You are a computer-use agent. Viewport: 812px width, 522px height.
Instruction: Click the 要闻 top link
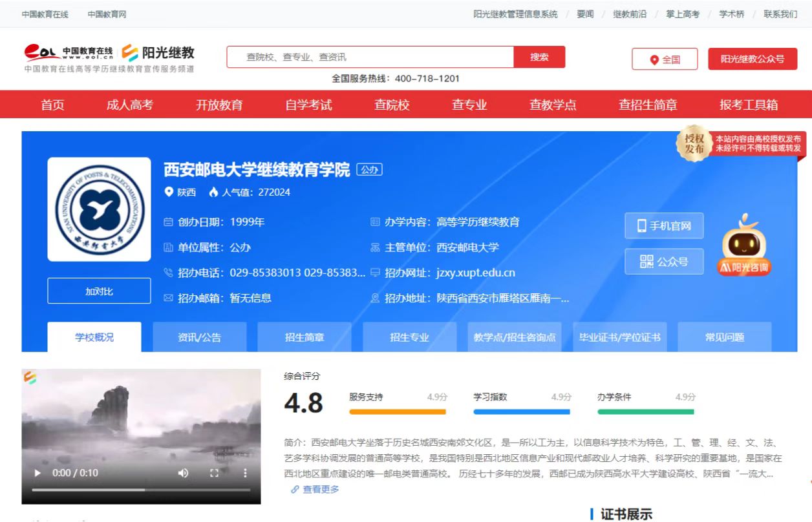coord(585,14)
